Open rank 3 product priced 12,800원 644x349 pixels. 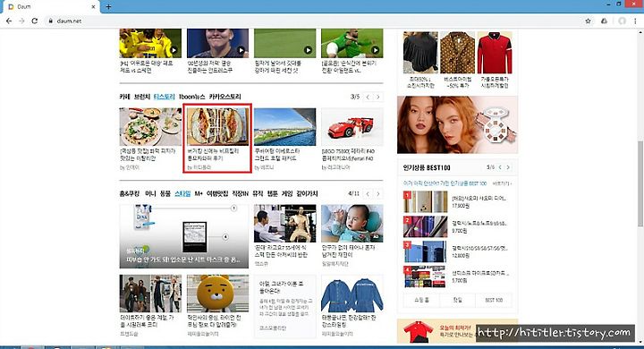click(x=458, y=251)
